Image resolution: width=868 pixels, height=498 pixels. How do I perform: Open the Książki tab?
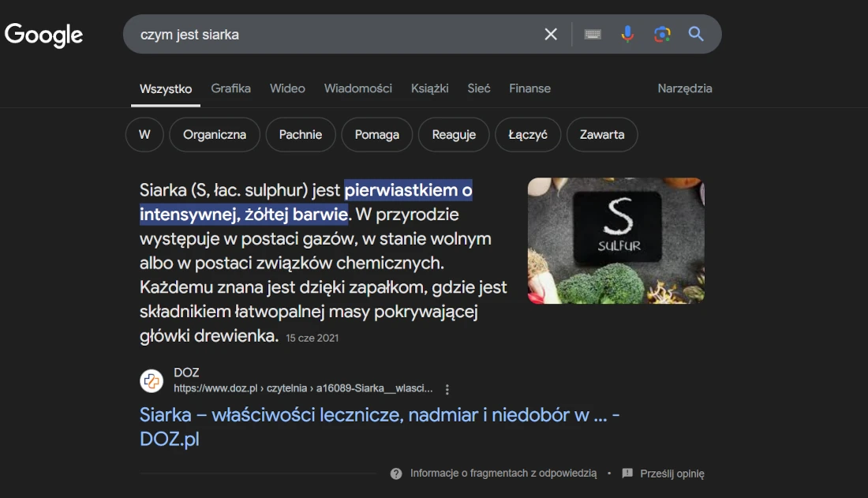pyautogui.click(x=429, y=88)
